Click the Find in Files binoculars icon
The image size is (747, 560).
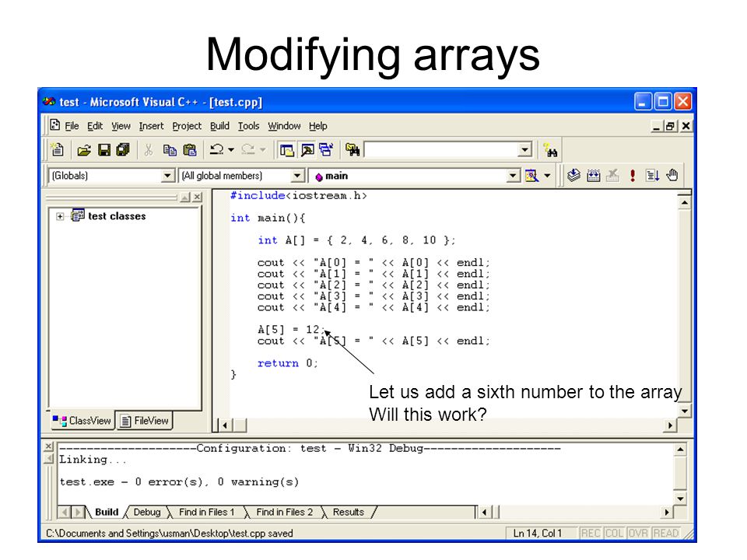coord(352,150)
